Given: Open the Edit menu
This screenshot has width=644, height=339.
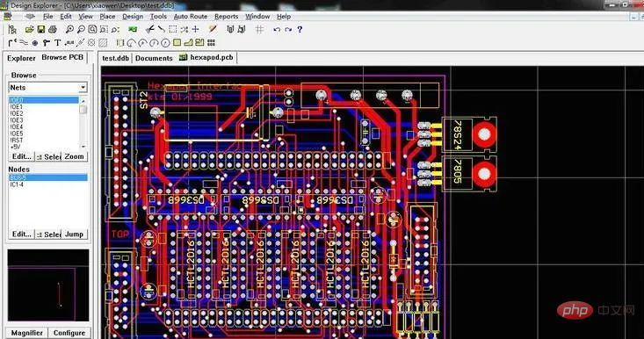Looking at the screenshot, I should [x=66, y=17].
